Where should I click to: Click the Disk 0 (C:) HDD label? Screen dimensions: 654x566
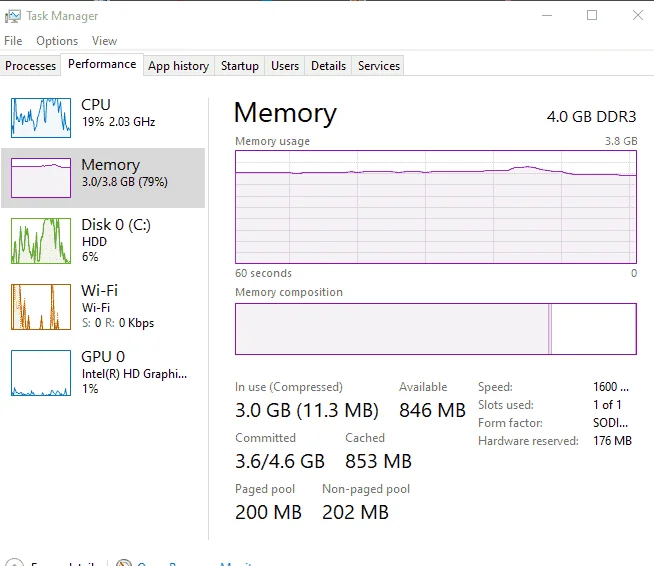[x=116, y=233]
